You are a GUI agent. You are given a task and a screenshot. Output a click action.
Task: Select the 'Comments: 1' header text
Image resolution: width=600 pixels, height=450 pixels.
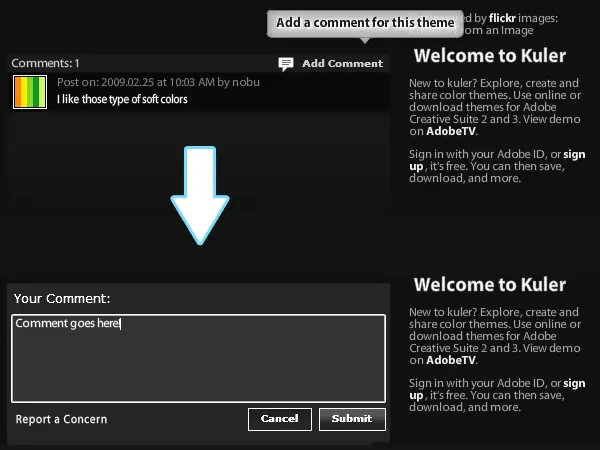(45, 63)
